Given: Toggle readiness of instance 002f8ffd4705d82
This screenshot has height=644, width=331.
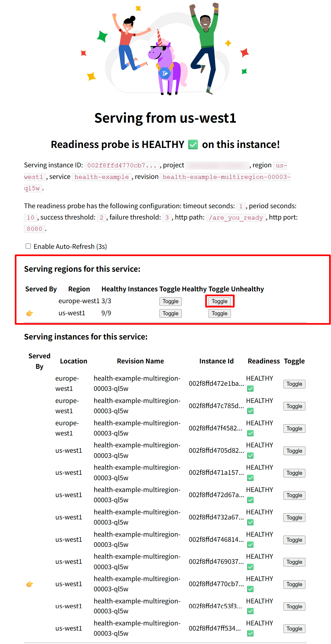Looking at the screenshot, I should pyautogui.click(x=294, y=451).
